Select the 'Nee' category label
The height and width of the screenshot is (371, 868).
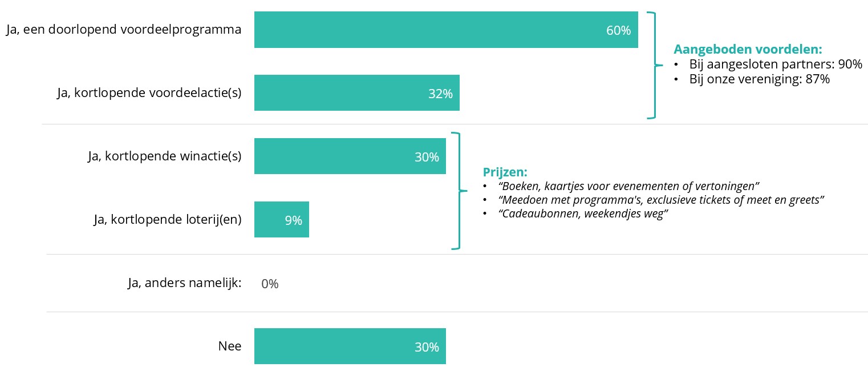229,346
